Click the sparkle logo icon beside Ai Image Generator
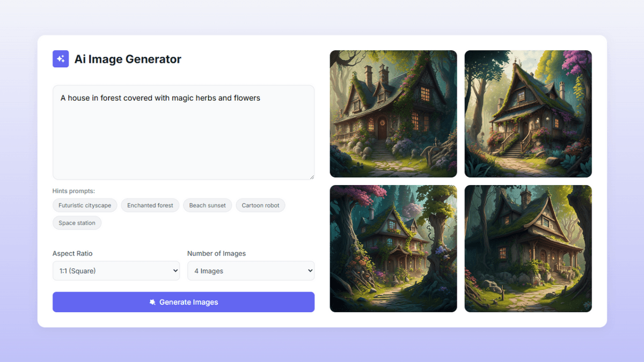 point(61,59)
